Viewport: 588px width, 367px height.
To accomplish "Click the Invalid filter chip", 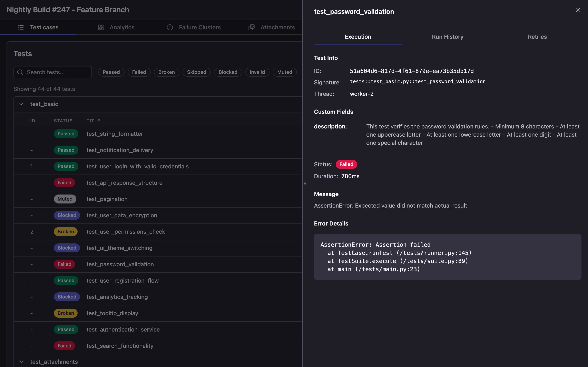I will [x=257, y=72].
